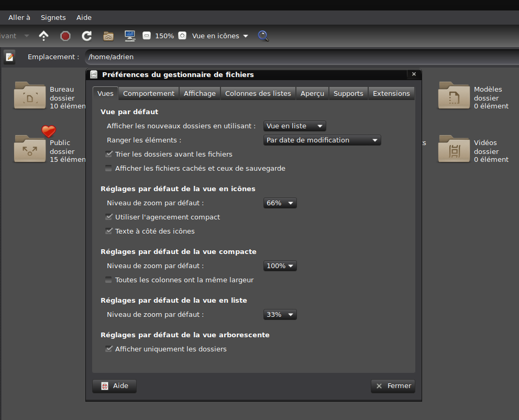Click the 'Public' folder name

point(60,142)
